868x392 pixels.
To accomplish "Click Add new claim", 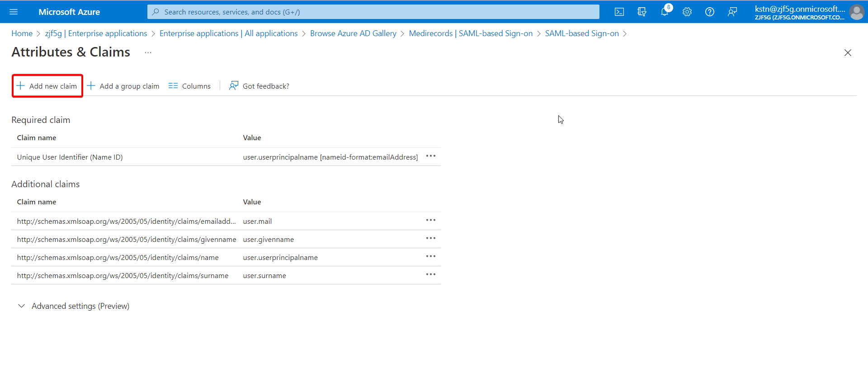I will click(x=47, y=86).
